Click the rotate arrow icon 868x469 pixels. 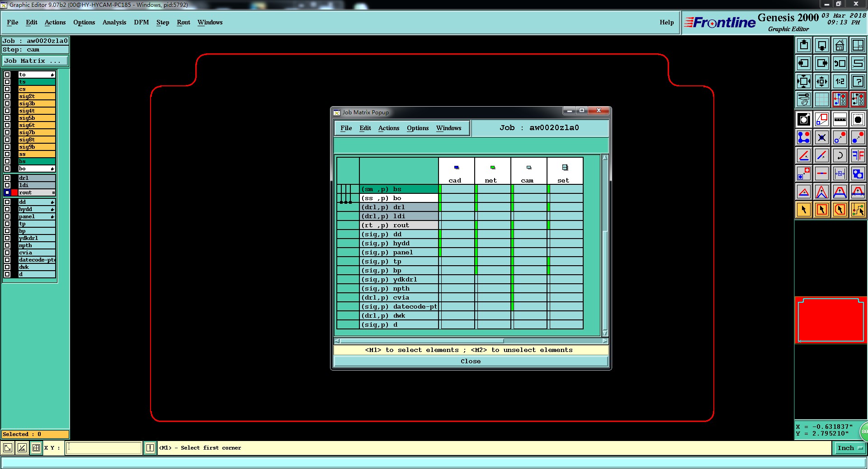[840, 155]
